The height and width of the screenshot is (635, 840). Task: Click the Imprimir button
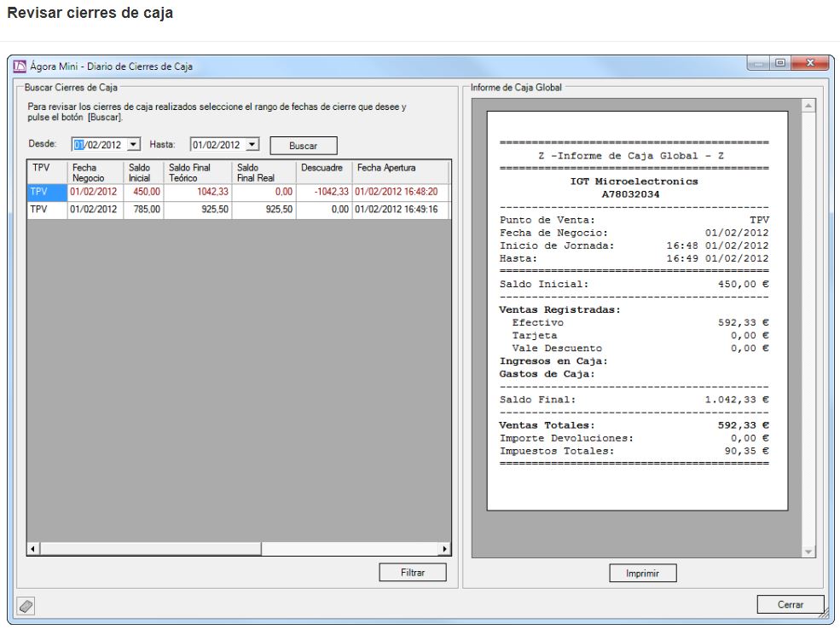click(642, 574)
